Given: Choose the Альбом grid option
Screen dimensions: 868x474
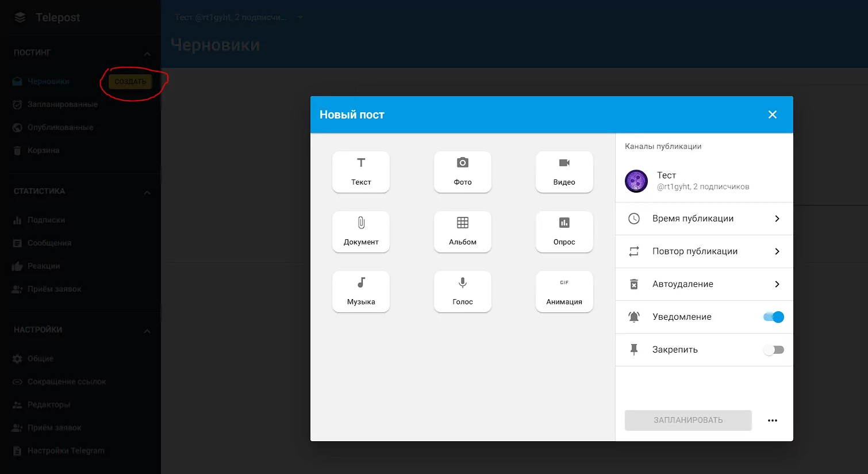Looking at the screenshot, I should click(x=462, y=231).
